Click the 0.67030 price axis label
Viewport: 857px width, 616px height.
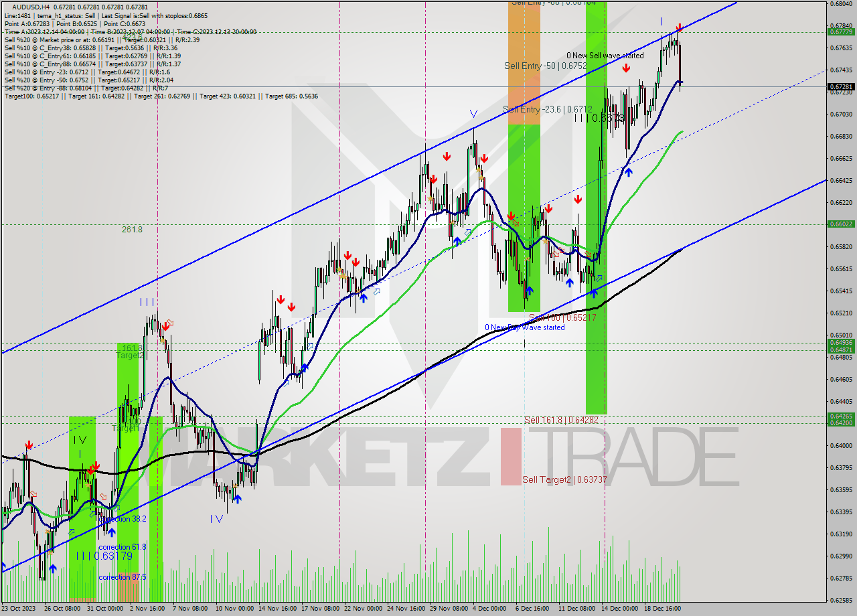pyautogui.click(x=840, y=114)
